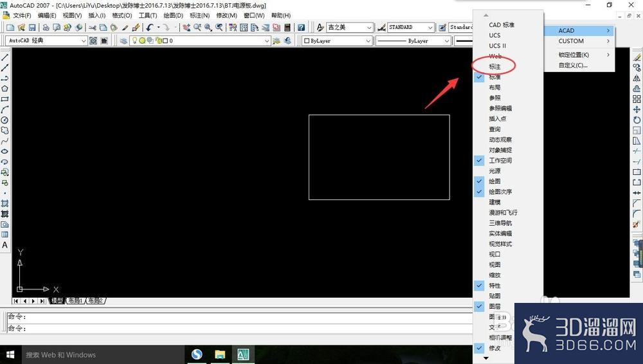
Task: Click the Help question mark icon
Action: 302,28
